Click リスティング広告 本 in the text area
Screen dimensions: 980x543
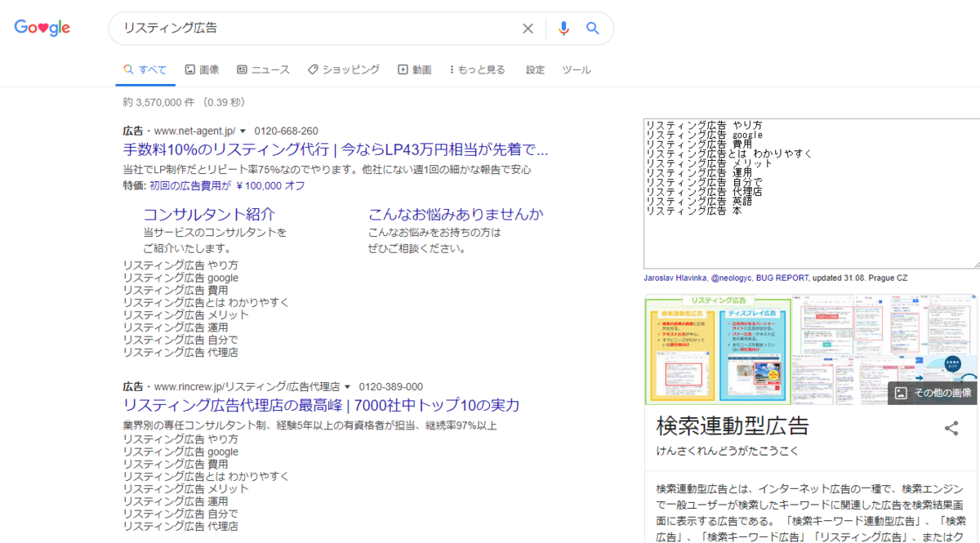(x=693, y=211)
